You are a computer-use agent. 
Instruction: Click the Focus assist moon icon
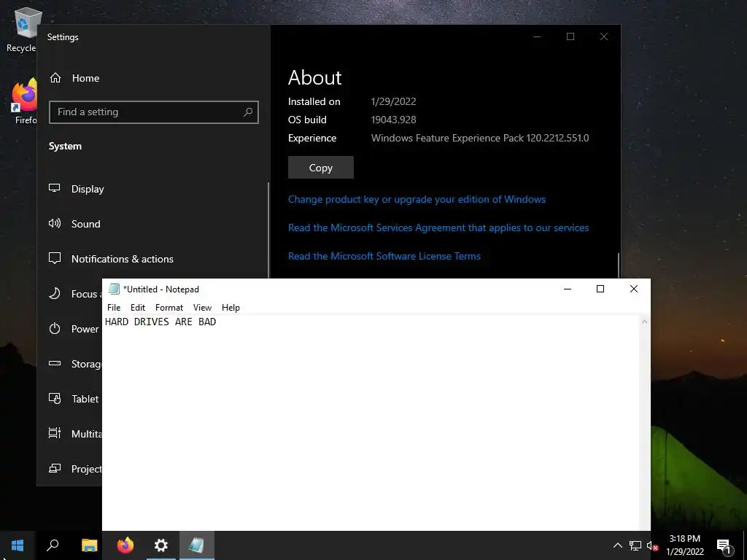click(55, 293)
